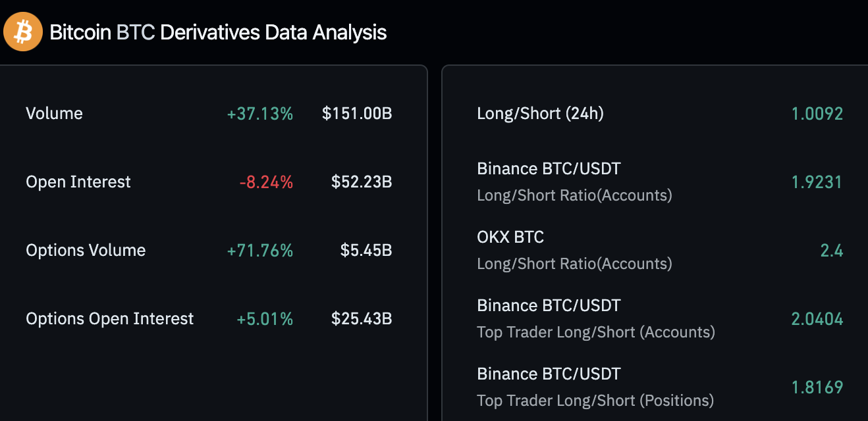
Task: Click the $25.43B options open interest value
Action: click(361, 318)
